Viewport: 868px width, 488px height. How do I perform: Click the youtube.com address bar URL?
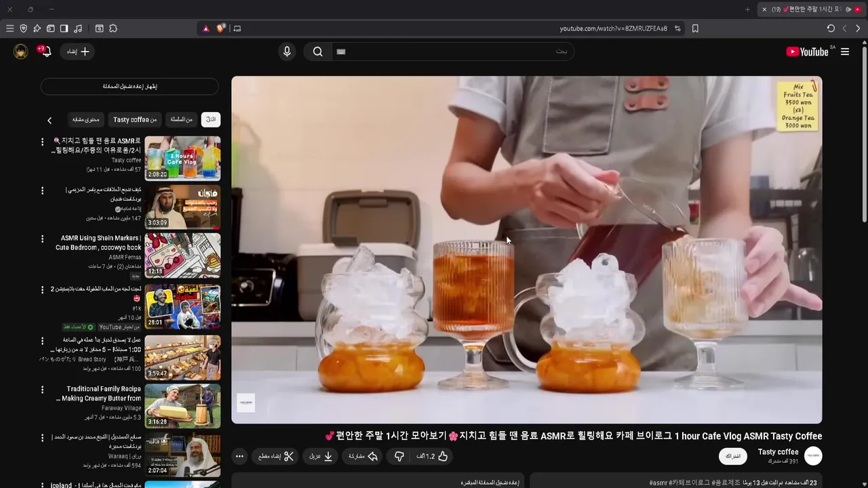tap(613, 28)
